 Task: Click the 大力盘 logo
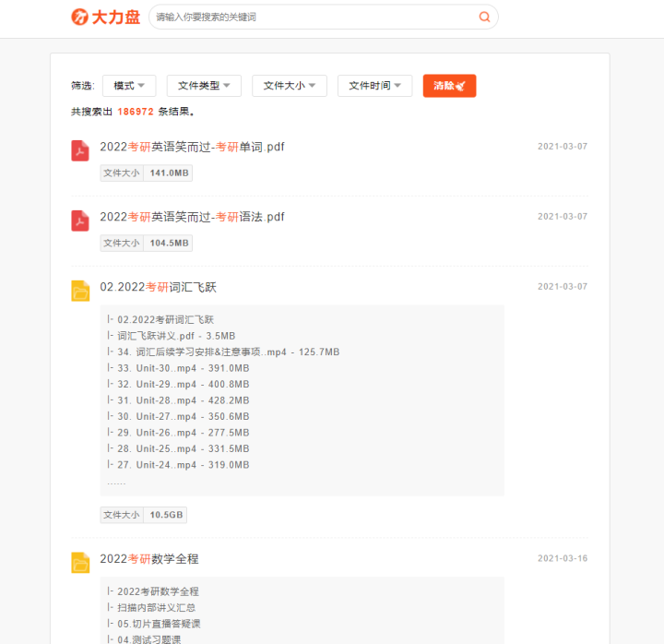(x=105, y=17)
